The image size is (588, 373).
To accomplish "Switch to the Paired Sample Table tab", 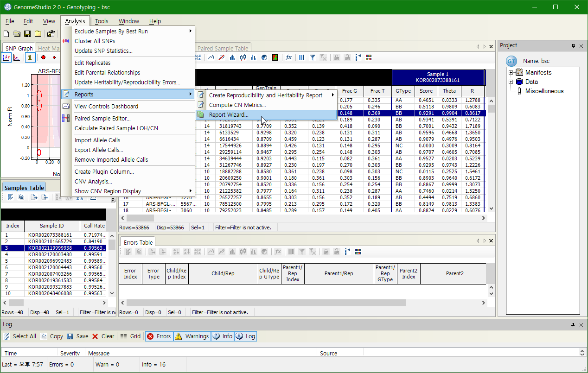I will point(223,48).
